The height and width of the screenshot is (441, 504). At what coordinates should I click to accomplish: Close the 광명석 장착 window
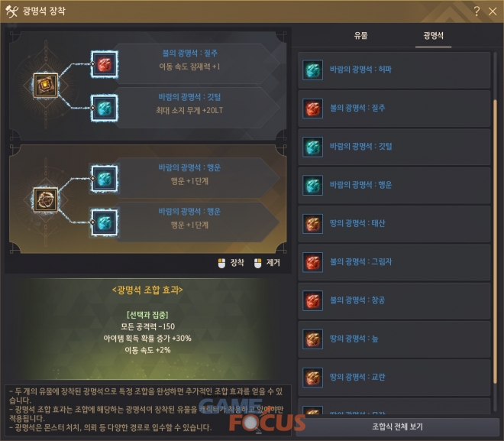coord(493,11)
